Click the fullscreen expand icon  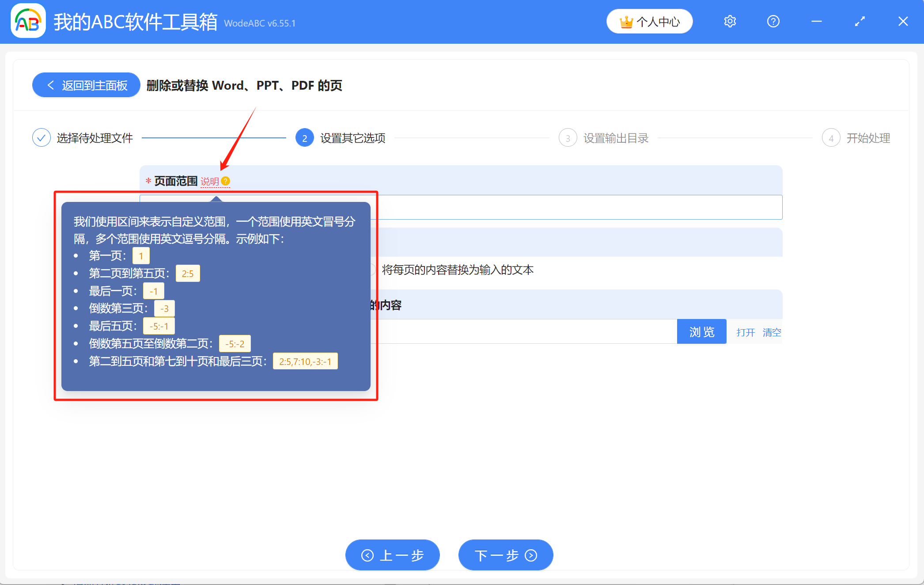(x=860, y=21)
